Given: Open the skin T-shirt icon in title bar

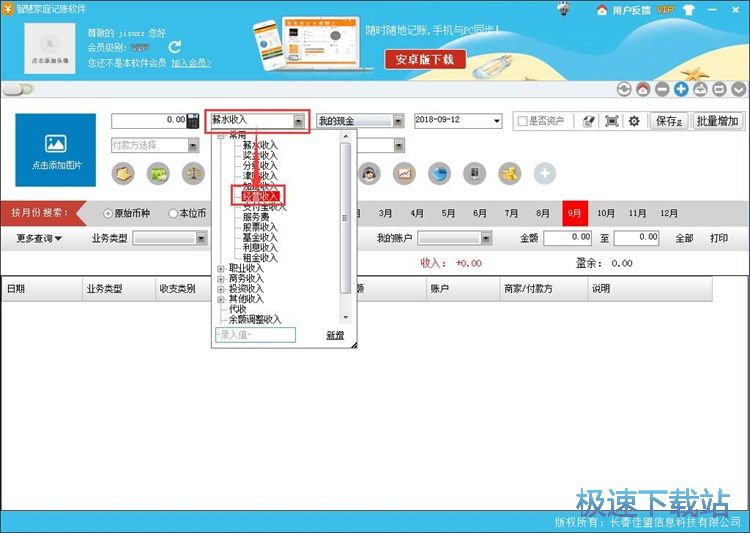Looking at the screenshot, I should [x=689, y=10].
